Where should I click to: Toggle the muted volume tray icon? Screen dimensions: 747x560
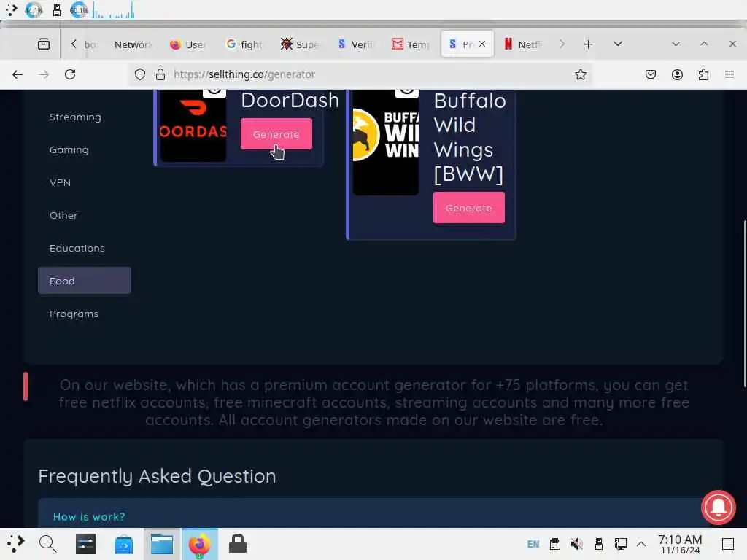[x=576, y=544]
